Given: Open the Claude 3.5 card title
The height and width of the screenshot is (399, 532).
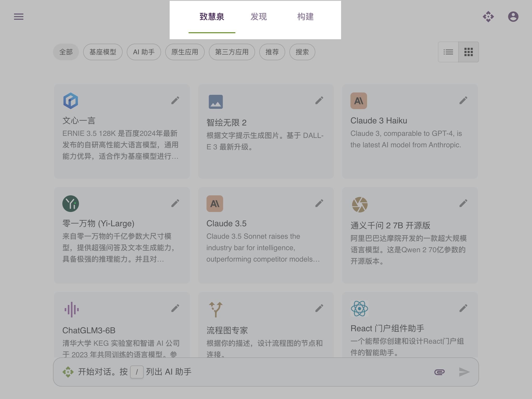Looking at the screenshot, I should pyautogui.click(x=227, y=223).
